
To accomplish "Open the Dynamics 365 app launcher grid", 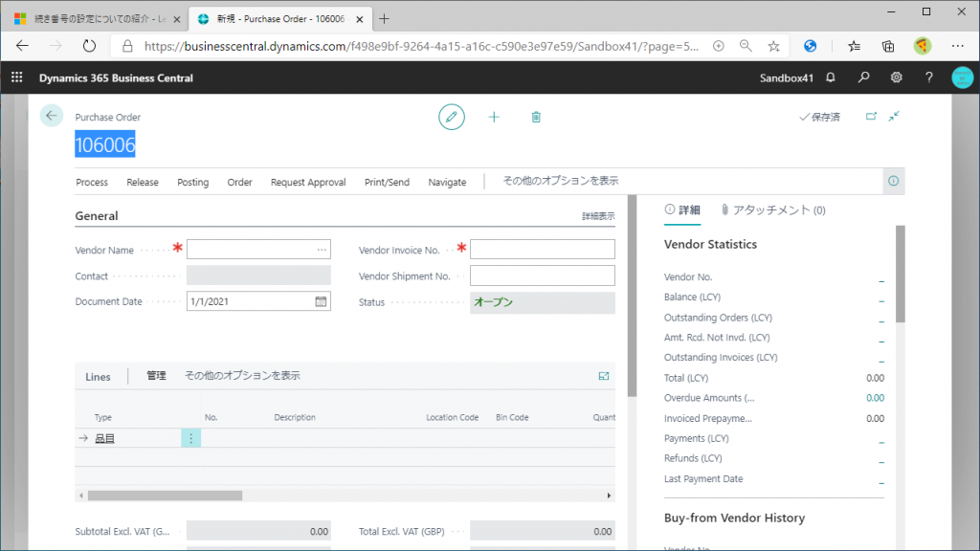I will tap(17, 77).
